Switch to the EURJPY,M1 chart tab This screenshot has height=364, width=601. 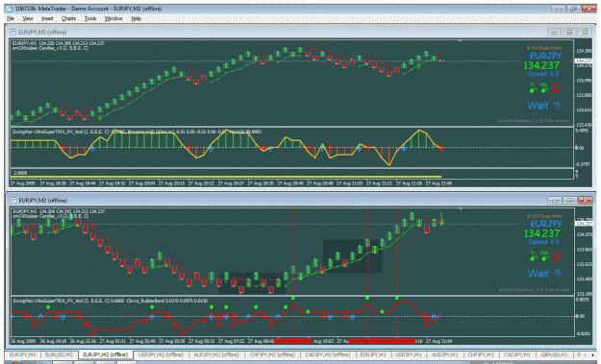(372, 355)
